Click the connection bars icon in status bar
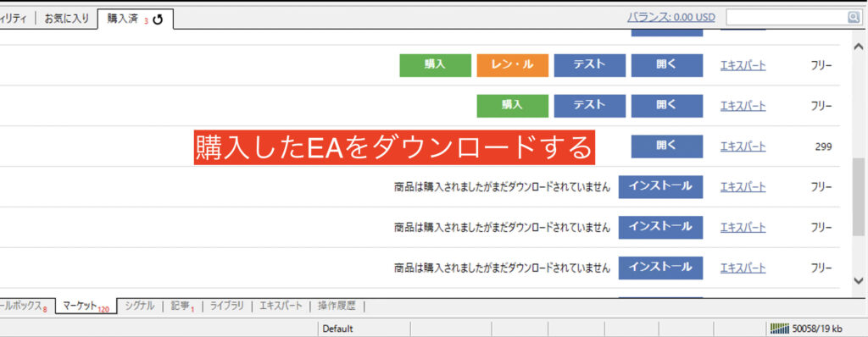 coord(780,329)
